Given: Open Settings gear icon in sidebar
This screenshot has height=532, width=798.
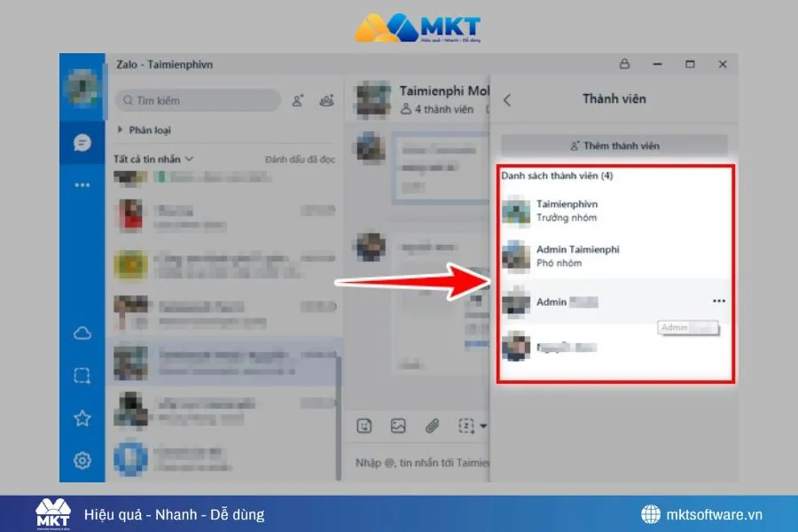Looking at the screenshot, I should pyautogui.click(x=82, y=460).
